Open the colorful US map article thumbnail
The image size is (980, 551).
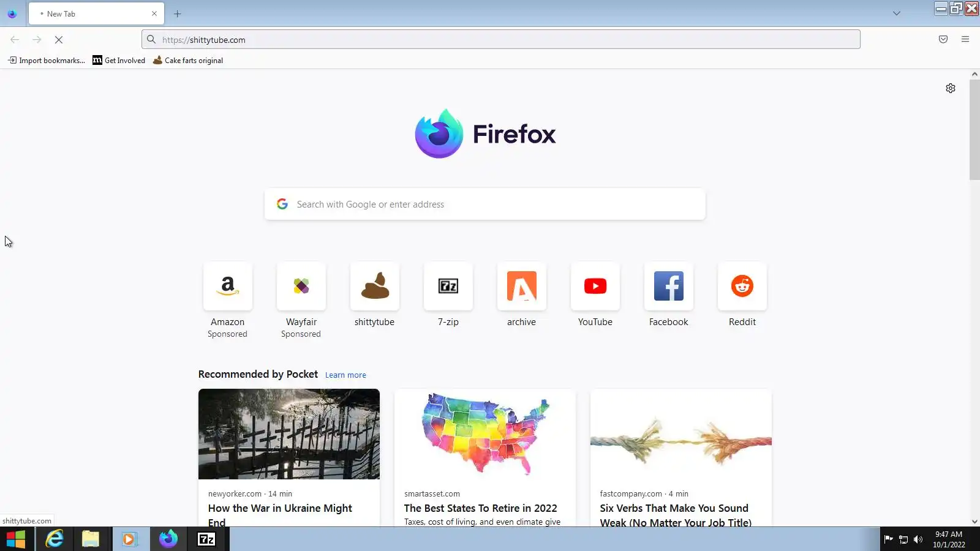click(485, 434)
